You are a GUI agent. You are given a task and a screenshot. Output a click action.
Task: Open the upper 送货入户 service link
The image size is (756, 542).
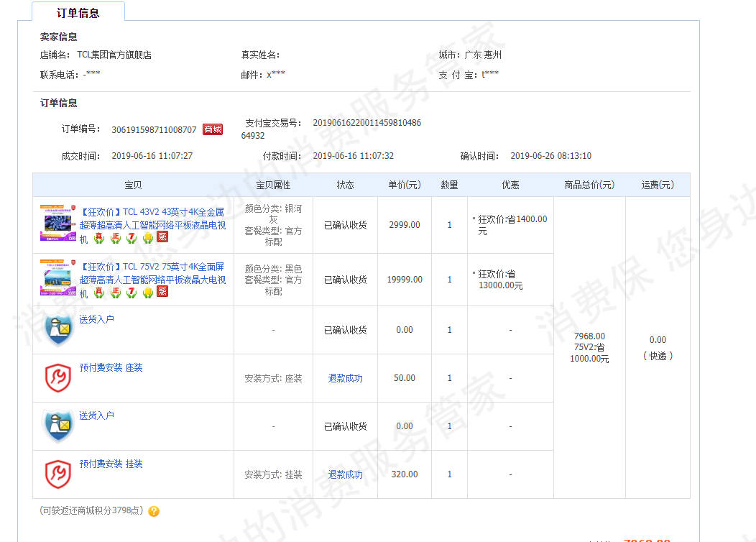click(97, 319)
